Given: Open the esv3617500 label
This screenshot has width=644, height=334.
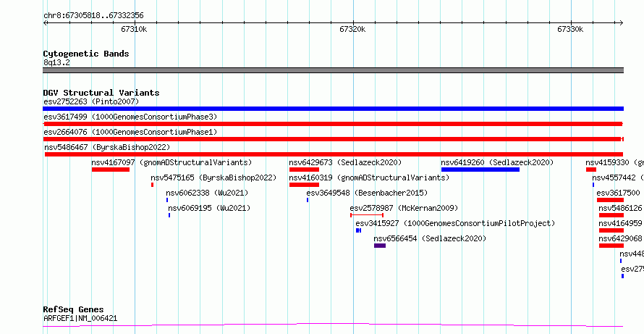Looking at the screenshot, I should coord(618,193).
